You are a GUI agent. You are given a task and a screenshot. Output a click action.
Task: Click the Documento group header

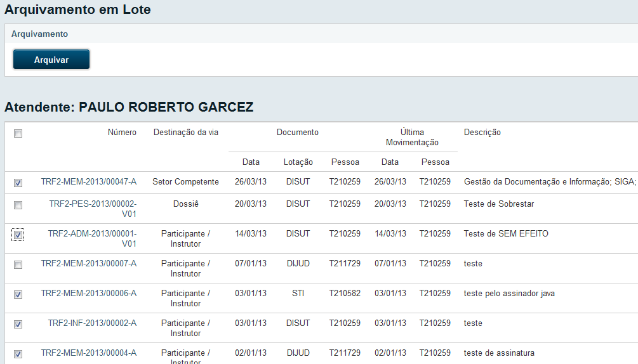(x=298, y=132)
